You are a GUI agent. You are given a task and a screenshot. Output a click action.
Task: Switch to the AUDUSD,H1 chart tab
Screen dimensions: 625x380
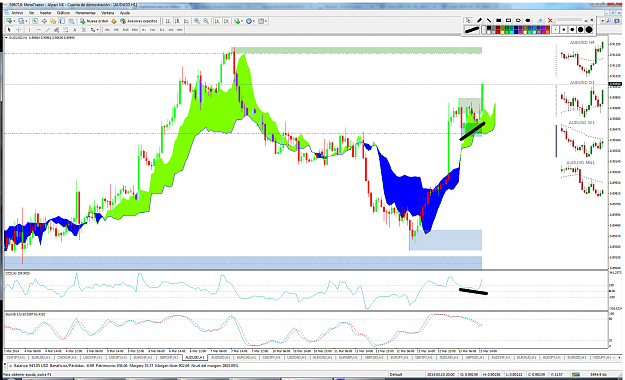point(194,358)
